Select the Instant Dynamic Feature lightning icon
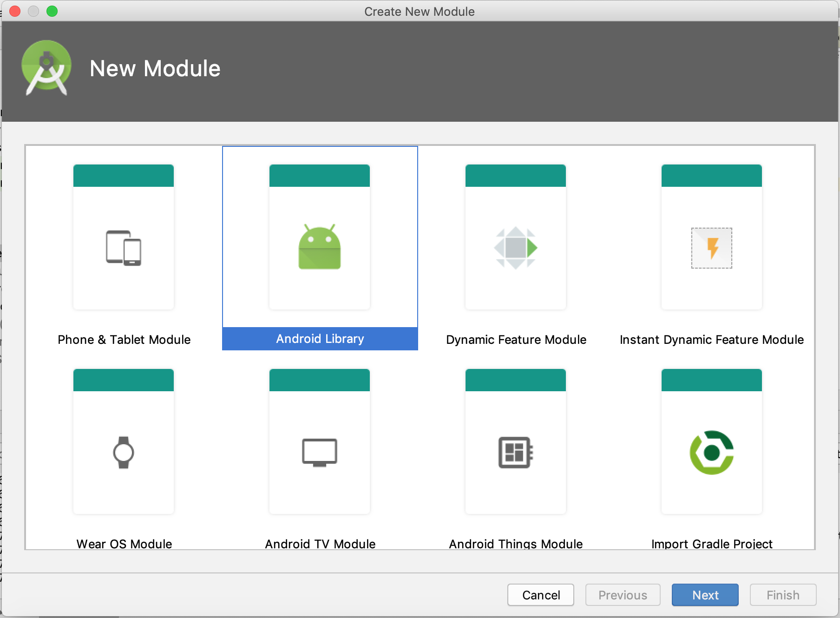840x618 pixels. tap(712, 248)
